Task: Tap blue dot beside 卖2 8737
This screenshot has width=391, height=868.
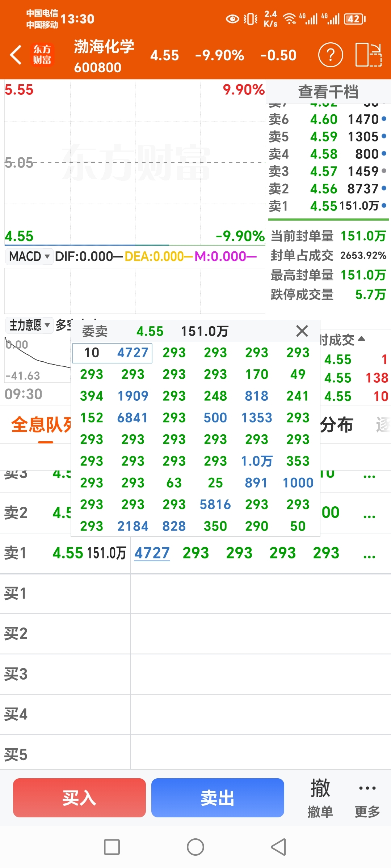Action: 384,188
